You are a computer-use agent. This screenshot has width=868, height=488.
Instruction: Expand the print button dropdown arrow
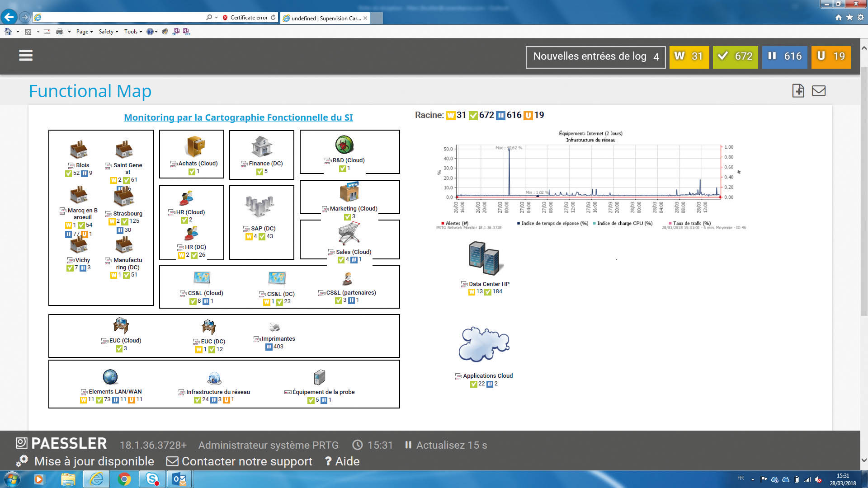coord(69,32)
